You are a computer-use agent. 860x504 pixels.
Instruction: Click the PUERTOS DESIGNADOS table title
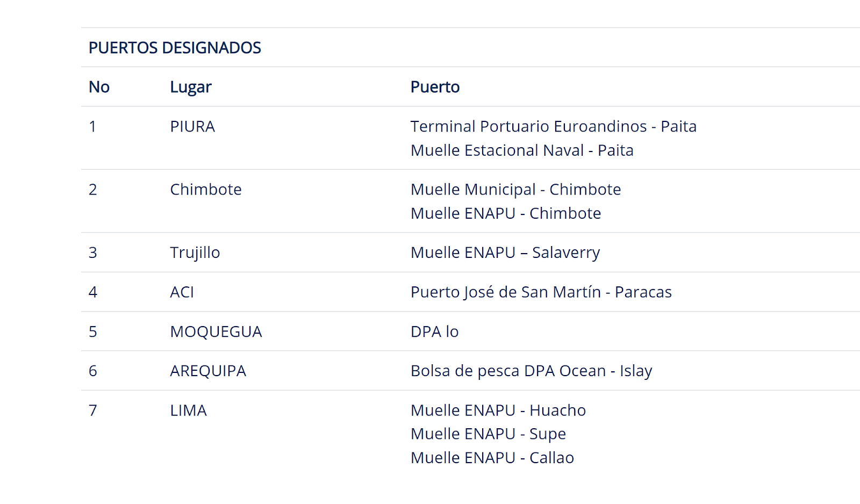pos(175,48)
